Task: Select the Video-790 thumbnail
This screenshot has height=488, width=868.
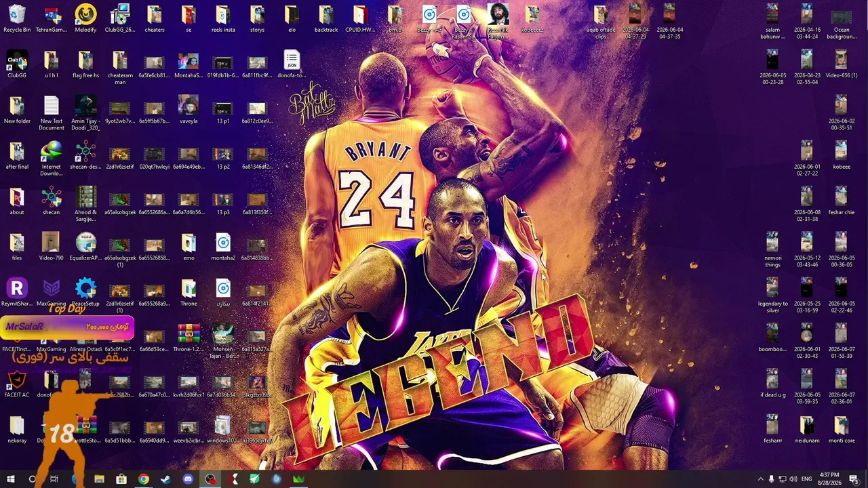Action: (51, 246)
